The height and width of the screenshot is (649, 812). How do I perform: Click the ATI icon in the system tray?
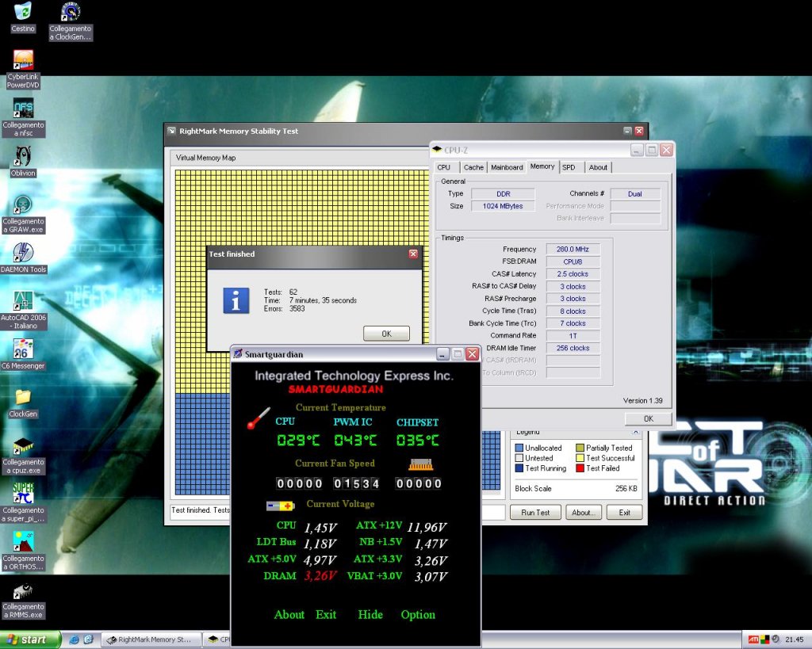point(753,639)
